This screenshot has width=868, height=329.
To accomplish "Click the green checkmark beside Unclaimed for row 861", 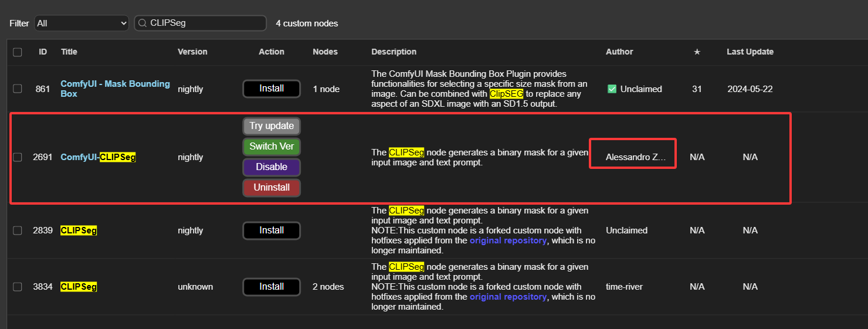I will [612, 89].
